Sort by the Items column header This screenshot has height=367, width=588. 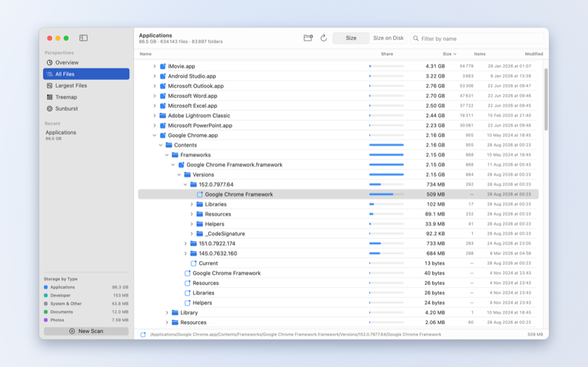click(x=480, y=54)
